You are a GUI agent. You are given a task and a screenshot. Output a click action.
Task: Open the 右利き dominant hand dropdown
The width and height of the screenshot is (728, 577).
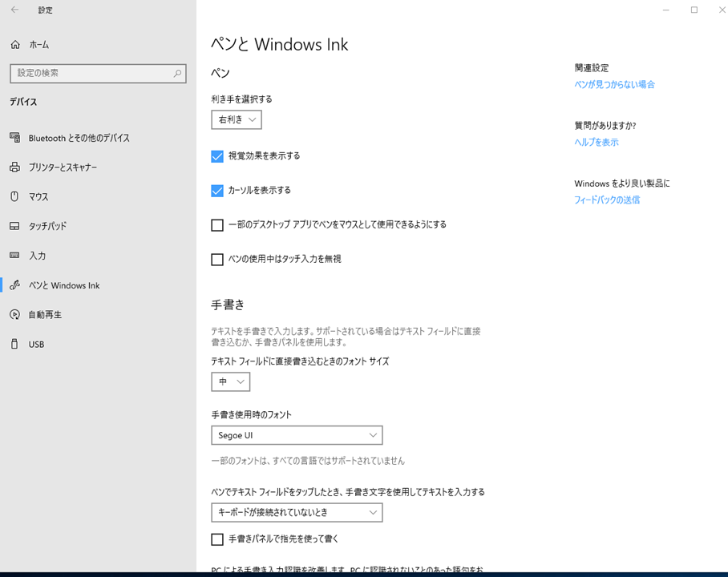tap(237, 119)
